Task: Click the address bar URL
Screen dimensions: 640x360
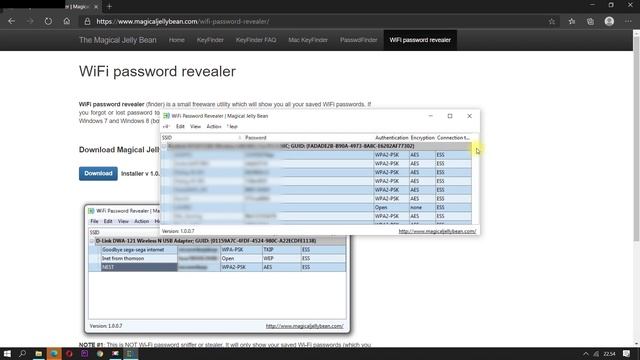Action: point(183,22)
